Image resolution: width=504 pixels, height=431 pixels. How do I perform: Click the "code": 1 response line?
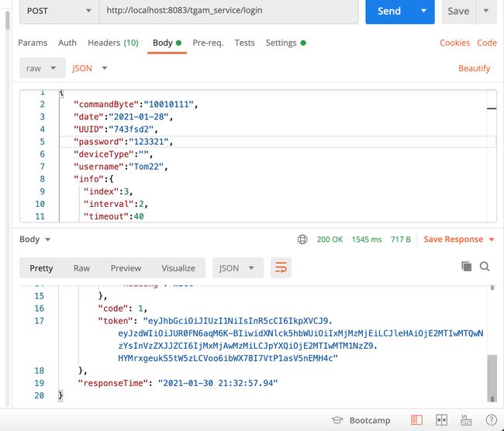click(123, 309)
